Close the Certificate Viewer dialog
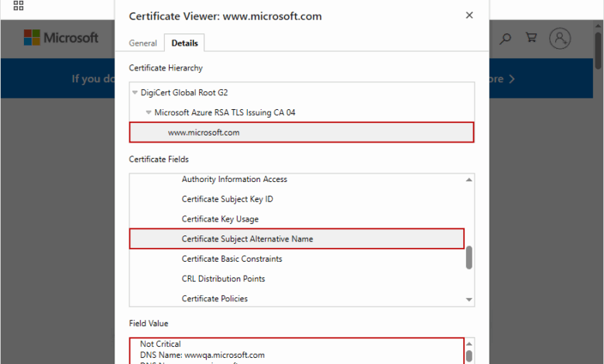 coord(469,15)
